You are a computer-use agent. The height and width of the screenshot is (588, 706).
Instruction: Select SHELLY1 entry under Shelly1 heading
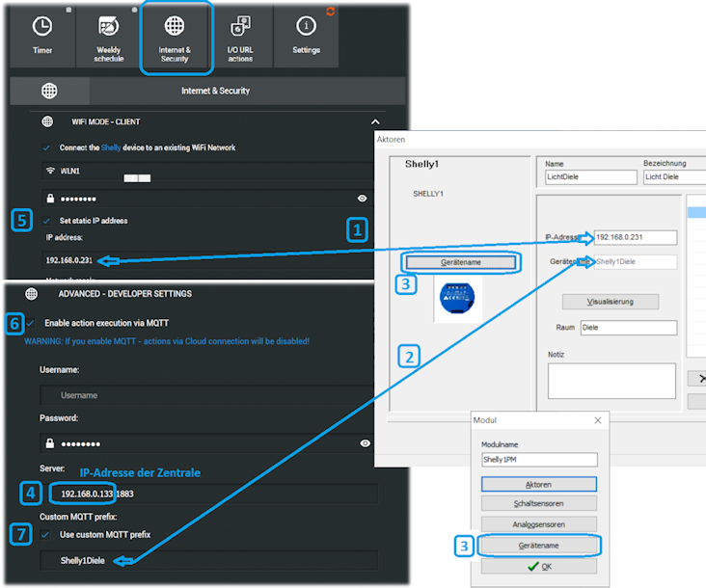pos(428,194)
